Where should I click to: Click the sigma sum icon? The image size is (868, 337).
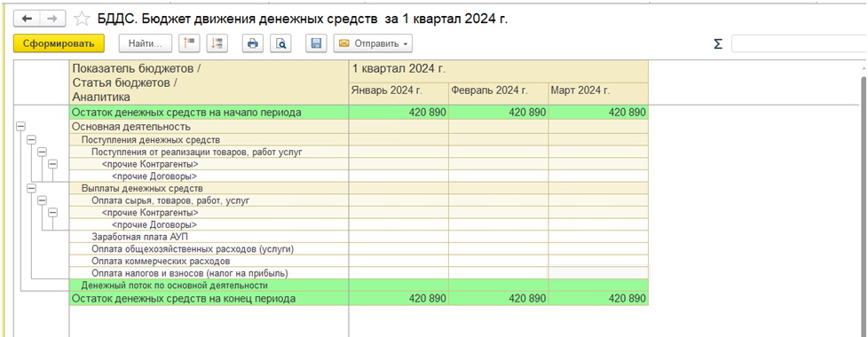click(x=718, y=44)
